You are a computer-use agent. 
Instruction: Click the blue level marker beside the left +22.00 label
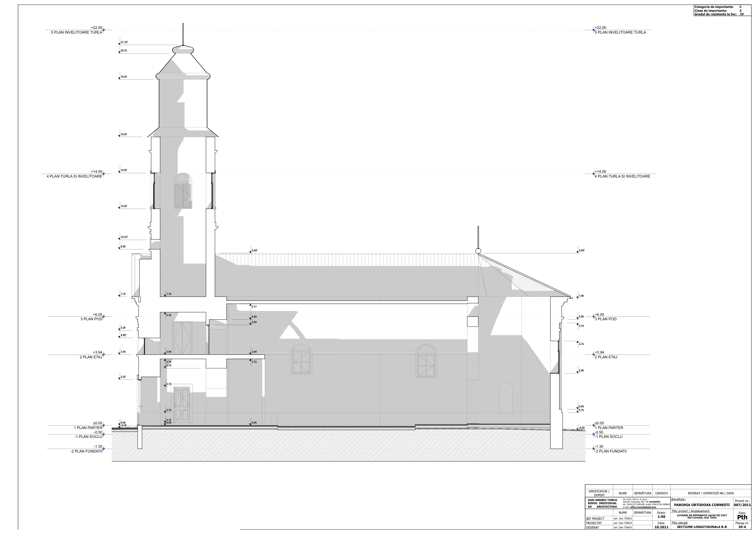[x=103, y=30]
